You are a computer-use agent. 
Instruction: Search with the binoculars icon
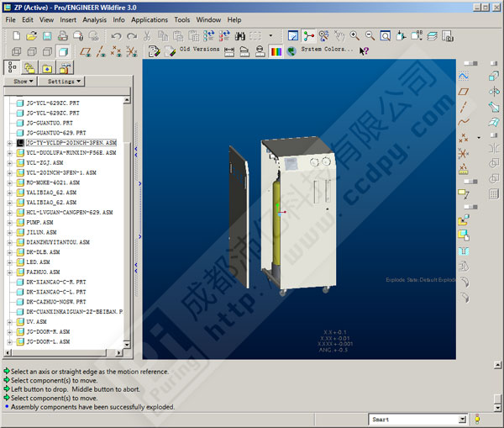pos(239,35)
